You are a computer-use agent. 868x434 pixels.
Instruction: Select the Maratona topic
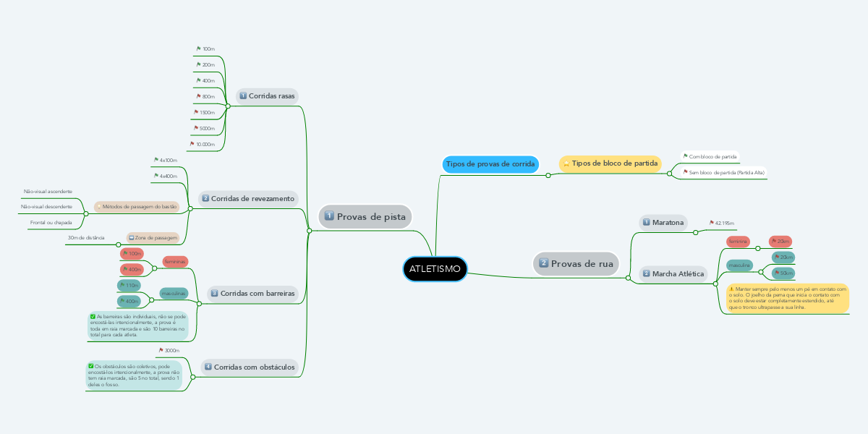[663, 222]
